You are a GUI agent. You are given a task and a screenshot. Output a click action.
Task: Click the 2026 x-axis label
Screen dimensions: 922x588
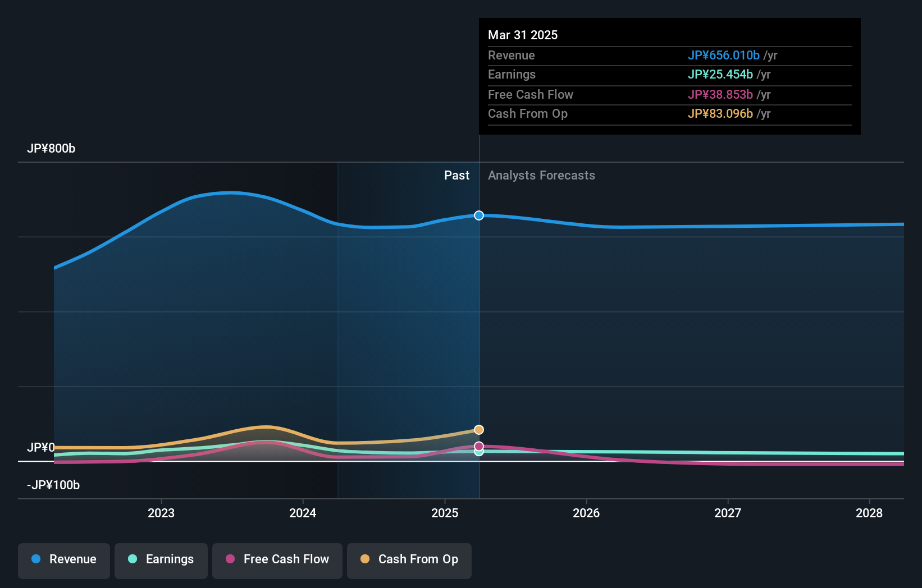pos(586,513)
